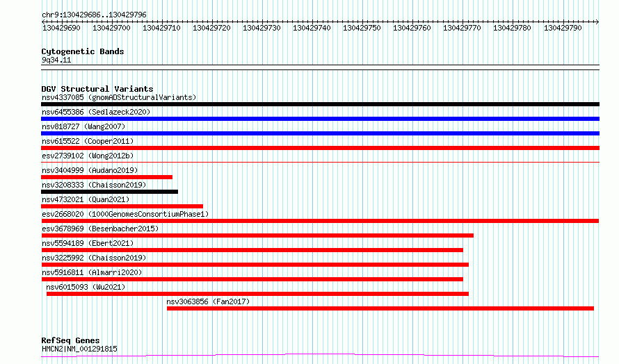Click ruler position 130429770
The width and height of the screenshot is (619, 364).
463,28
